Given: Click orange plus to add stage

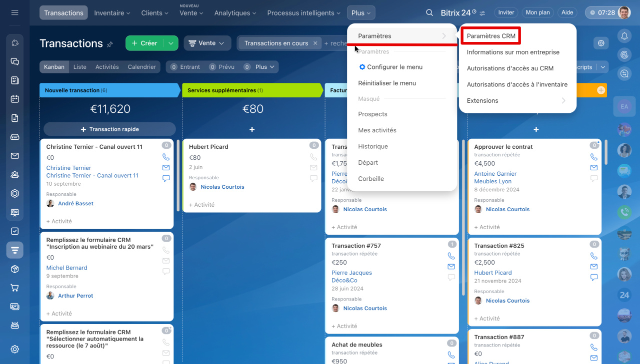Looking at the screenshot, I should (x=601, y=90).
